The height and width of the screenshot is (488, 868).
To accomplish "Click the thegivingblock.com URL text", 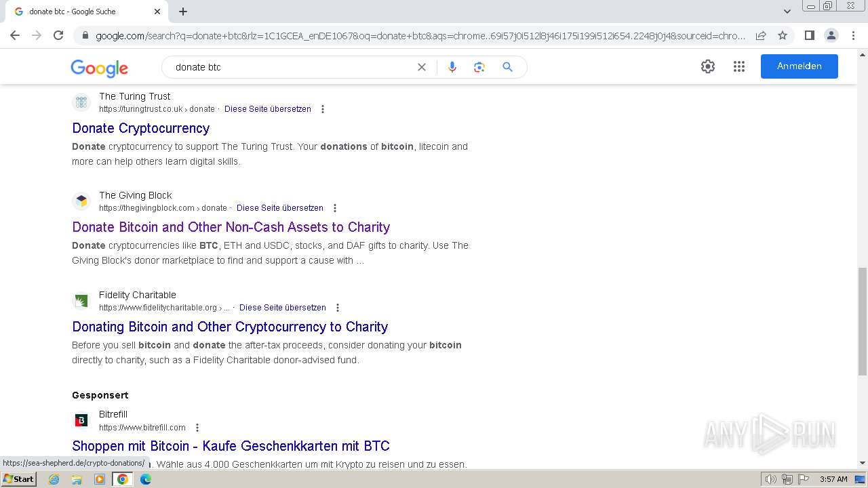I will 163,208.
